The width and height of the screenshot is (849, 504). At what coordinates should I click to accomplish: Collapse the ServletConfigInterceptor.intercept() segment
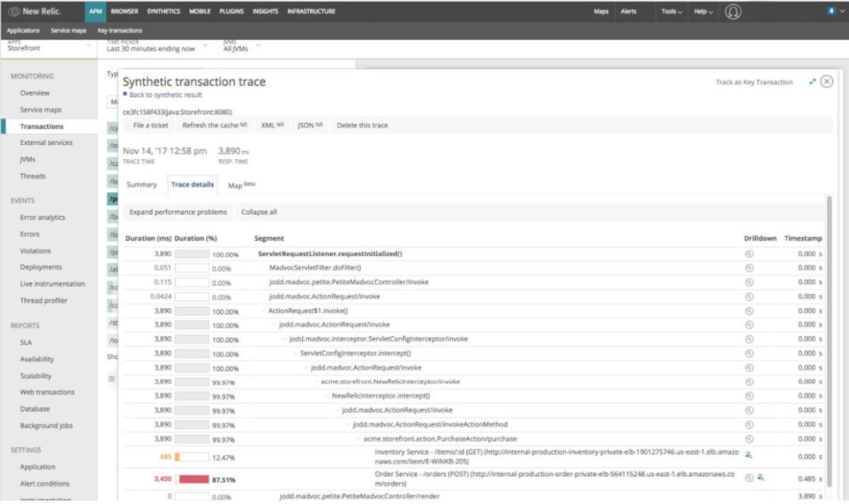click(295, 353)
